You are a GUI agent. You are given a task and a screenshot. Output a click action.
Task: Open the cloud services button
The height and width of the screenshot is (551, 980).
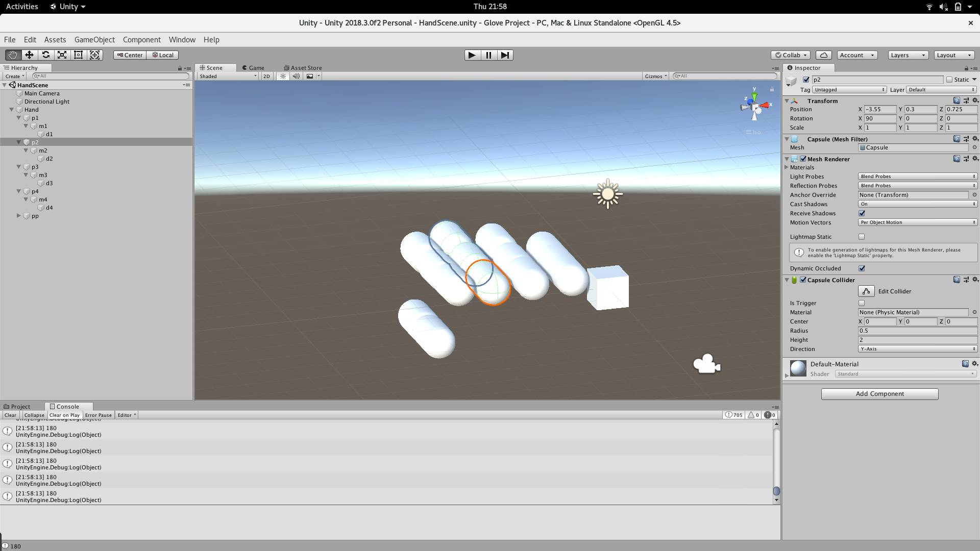823,55
